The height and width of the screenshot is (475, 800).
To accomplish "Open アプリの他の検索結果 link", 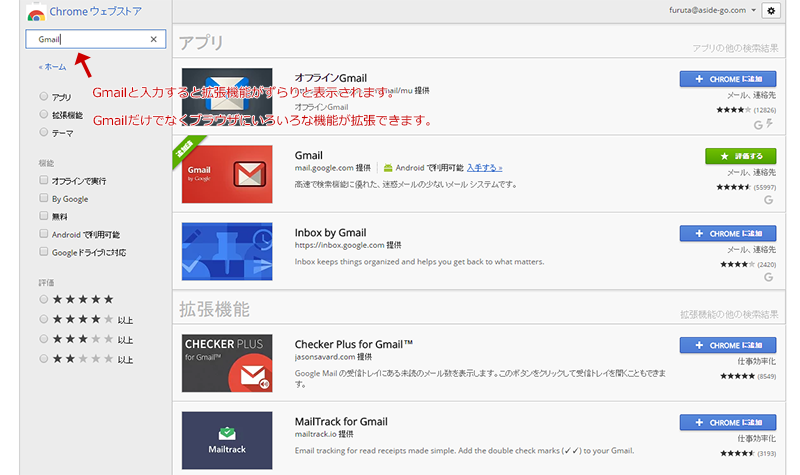I will (x=735, y=48).
